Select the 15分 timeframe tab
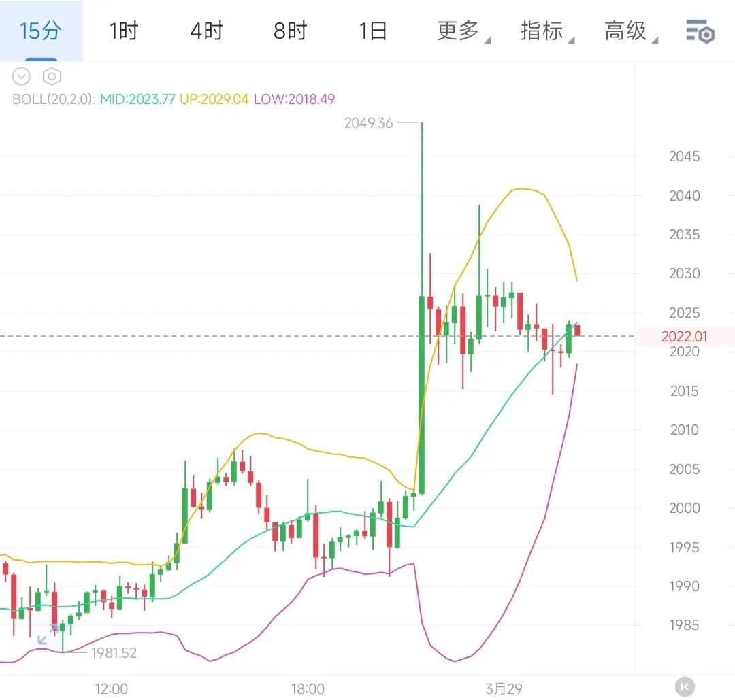The height and width of the screenshot is (700, 735). click(41, 31)
